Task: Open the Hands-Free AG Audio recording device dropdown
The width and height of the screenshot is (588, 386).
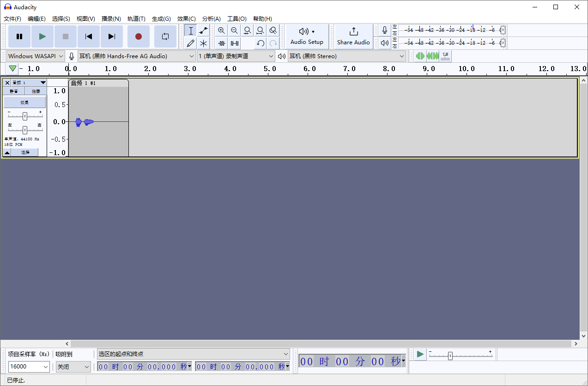Action: [137, 56]
